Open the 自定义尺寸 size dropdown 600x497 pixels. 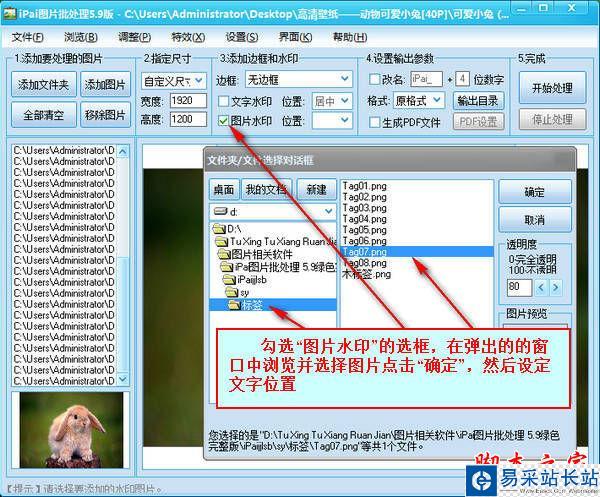[174, 81]
